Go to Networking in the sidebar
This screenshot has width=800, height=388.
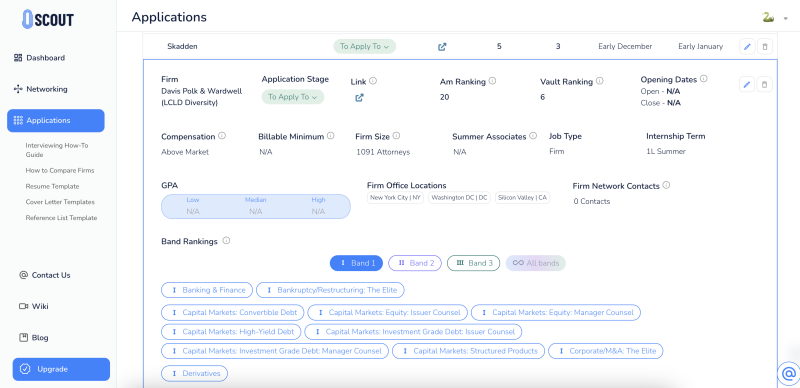coord(40,89)
